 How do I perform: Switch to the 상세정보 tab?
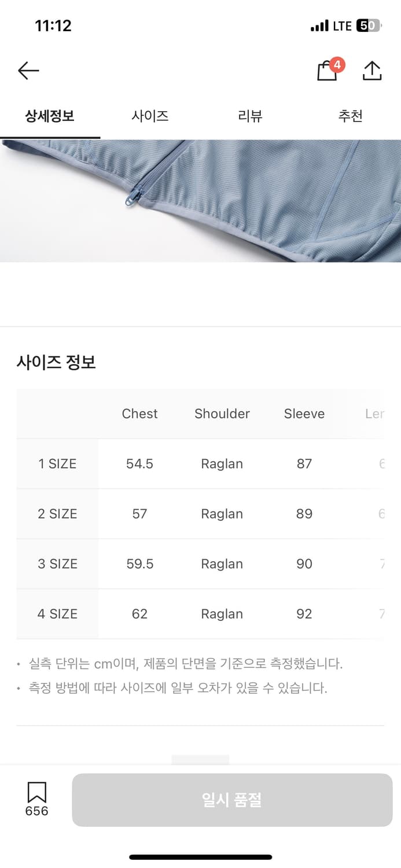[50, 116]
